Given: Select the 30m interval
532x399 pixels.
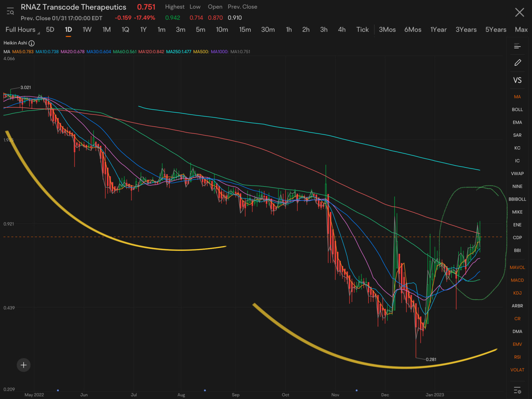Looking at the screenshot, I should [x=268, y=30].
